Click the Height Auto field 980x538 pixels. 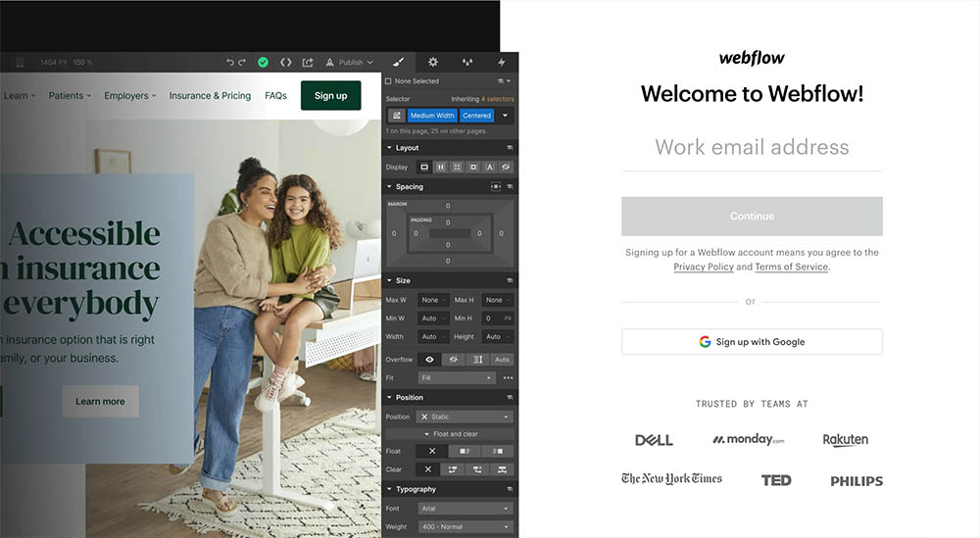coord(498,336)
